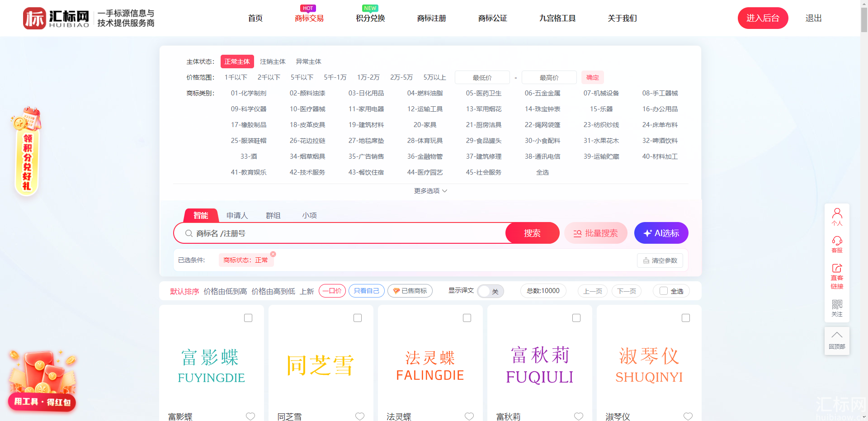
Task: Click the 直客链接 share link icon
Action: 837,276
